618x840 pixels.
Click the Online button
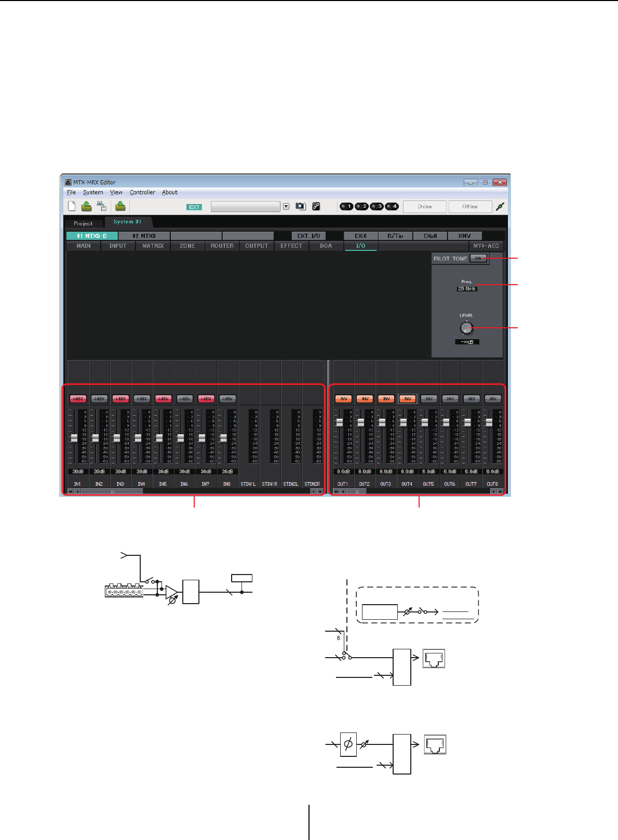(x=425, y=206)
